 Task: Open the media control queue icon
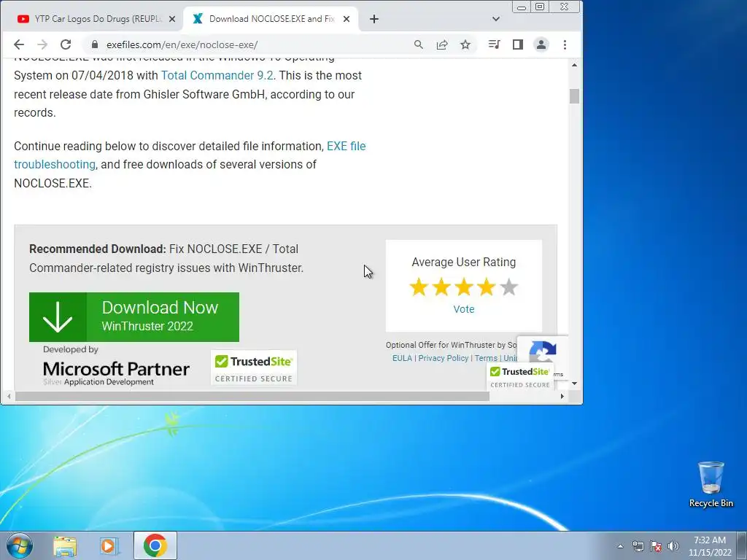pos(495,44)
